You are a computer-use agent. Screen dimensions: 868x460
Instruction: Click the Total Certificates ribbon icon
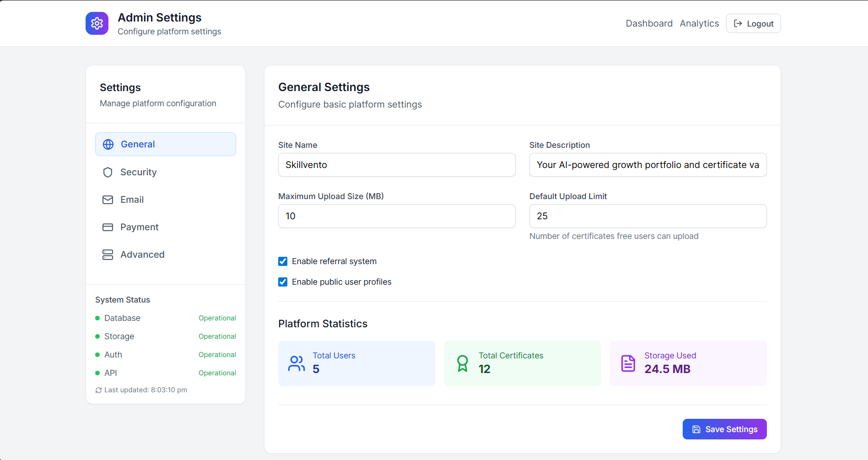[463, 363]
